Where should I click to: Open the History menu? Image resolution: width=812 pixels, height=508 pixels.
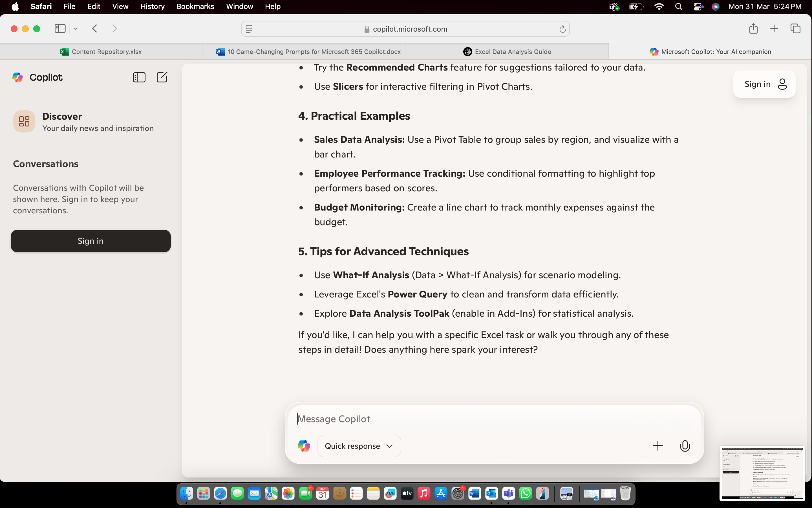tap(152, 7)
